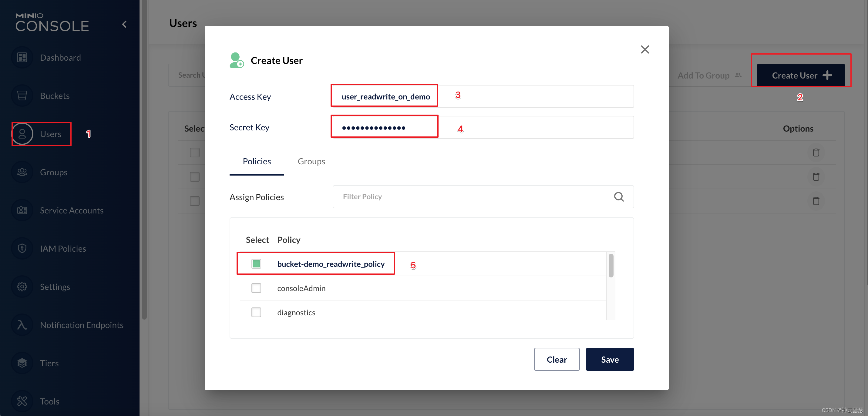Click the Notification Endpoints lambda icon

(22, 325)
